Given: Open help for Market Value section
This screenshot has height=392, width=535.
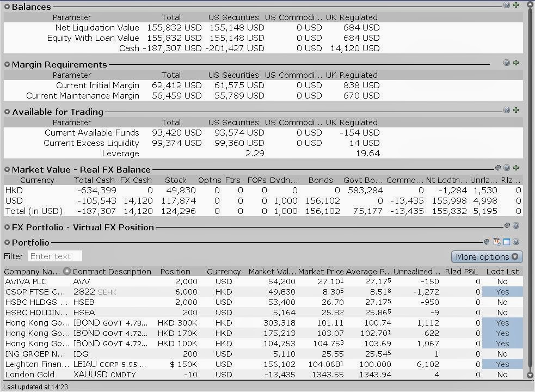Looking at the screenshot, I should tap(507, 168).
